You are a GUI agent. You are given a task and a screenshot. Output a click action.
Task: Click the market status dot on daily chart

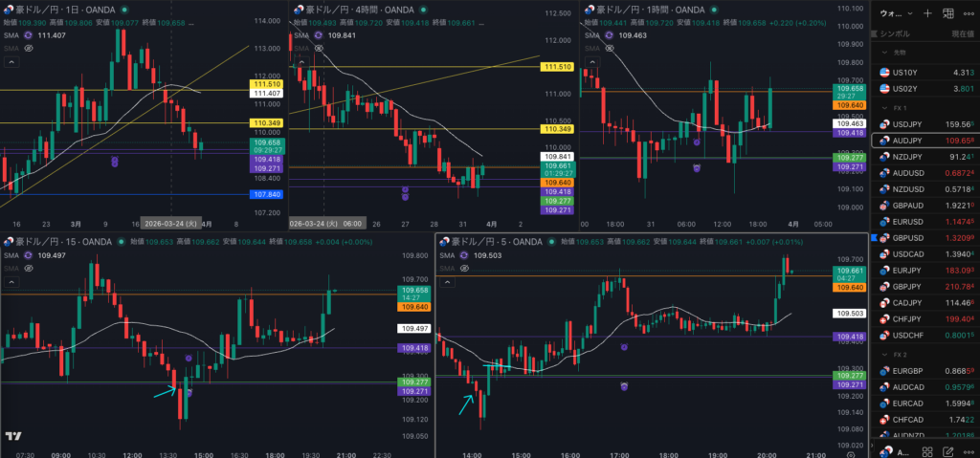point(124,10)
